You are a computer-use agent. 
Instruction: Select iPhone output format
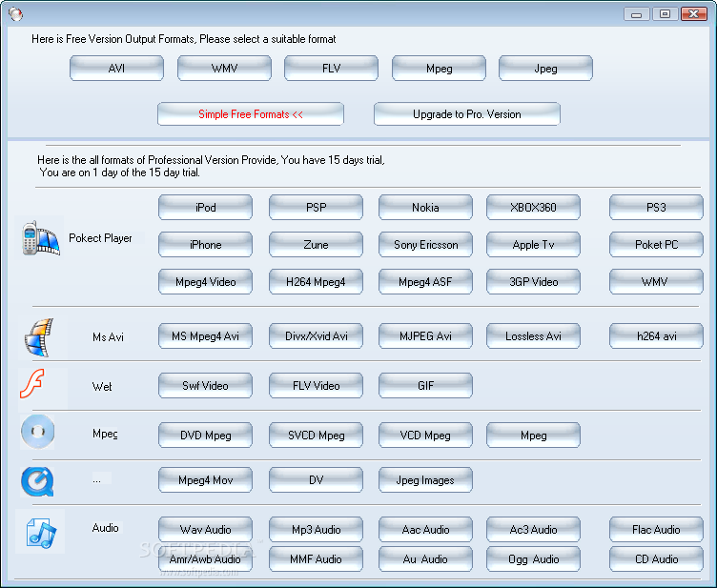pos(205,245)
